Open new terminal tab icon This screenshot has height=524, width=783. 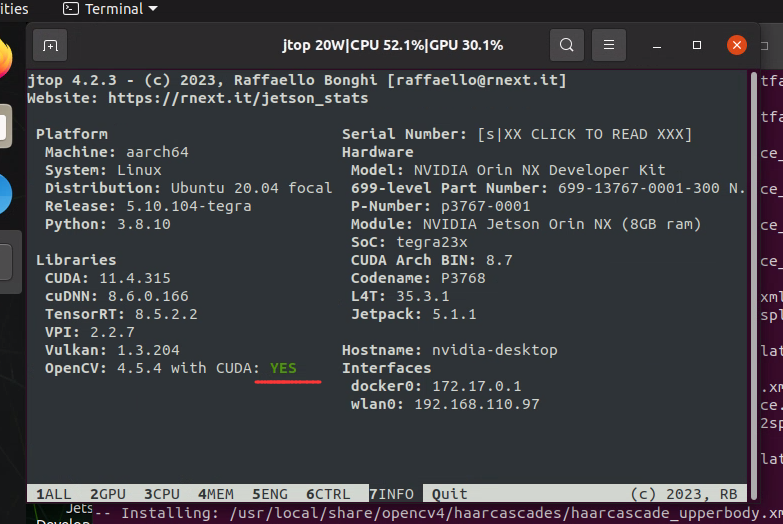point(50,45)
